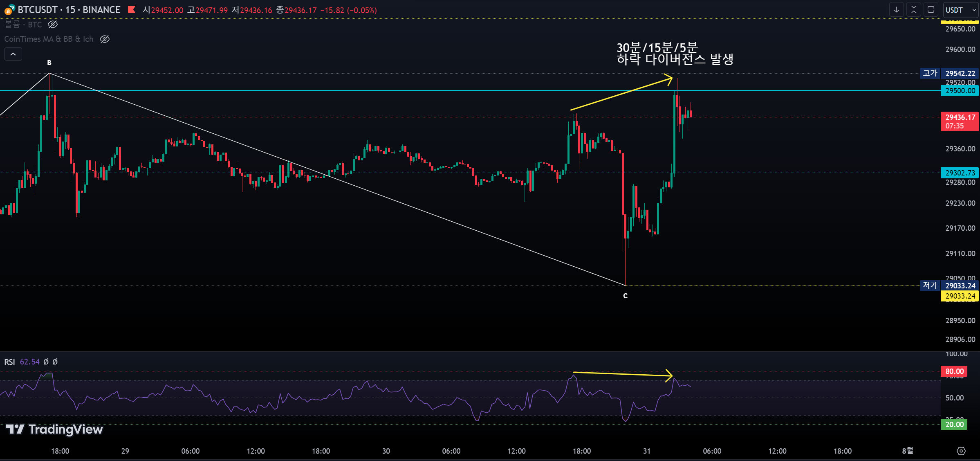
Task: Click the yellow 29033.24 price label
Action: click(960, 296)
